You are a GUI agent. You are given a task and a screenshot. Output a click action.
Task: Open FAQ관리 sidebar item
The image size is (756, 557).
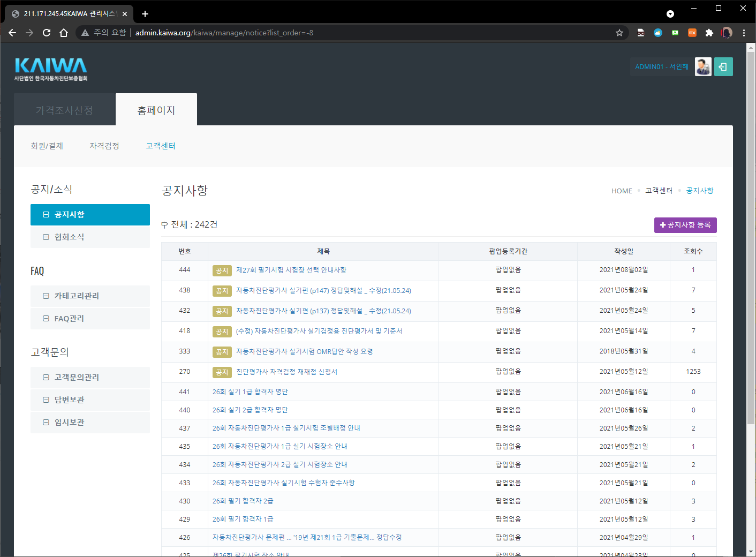[x=90, y=319]
